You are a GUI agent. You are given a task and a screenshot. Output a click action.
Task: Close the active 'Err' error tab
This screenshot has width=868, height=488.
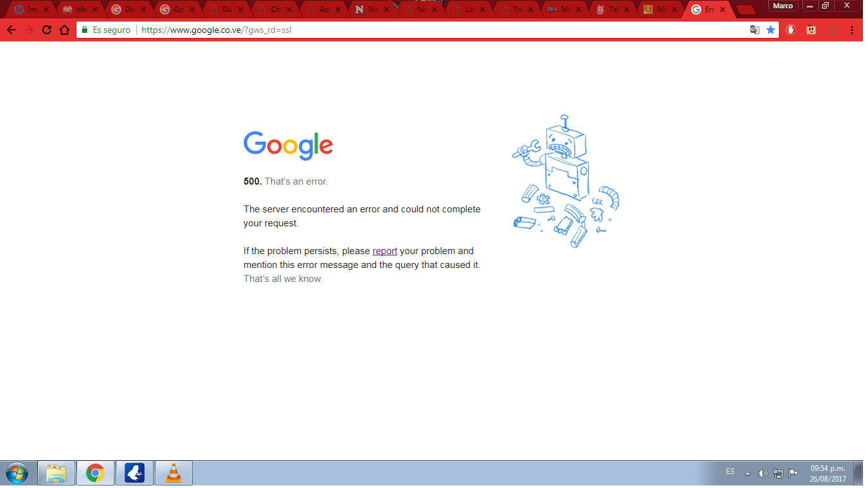click(x=722, y=10)
